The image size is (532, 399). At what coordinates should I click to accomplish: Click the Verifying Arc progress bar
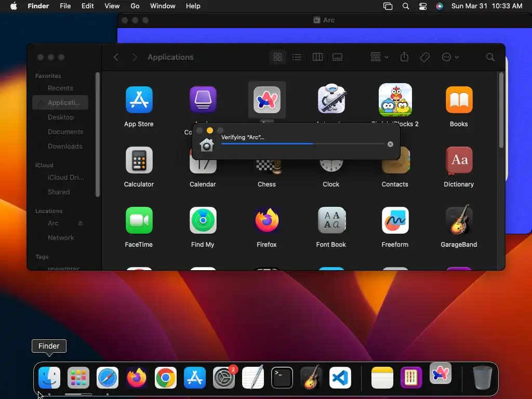pyautogui.click(x=303, y=144)
